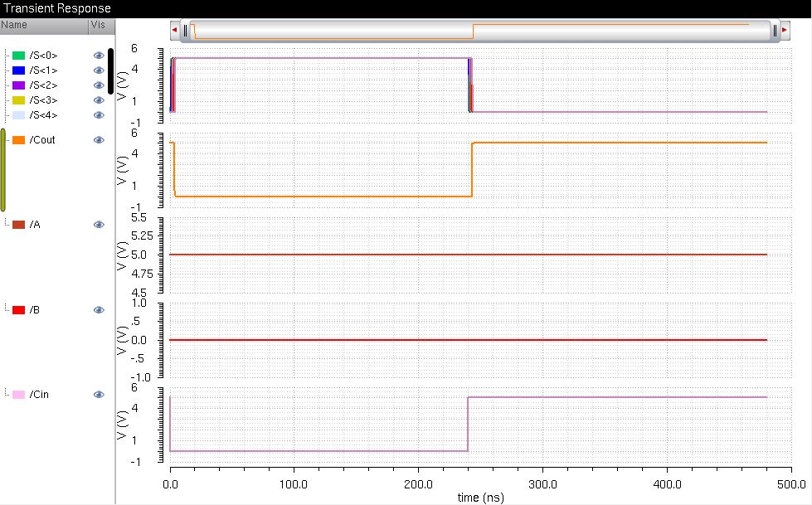Toggle visibility of the /Cout signal

(x=99, y=139)
